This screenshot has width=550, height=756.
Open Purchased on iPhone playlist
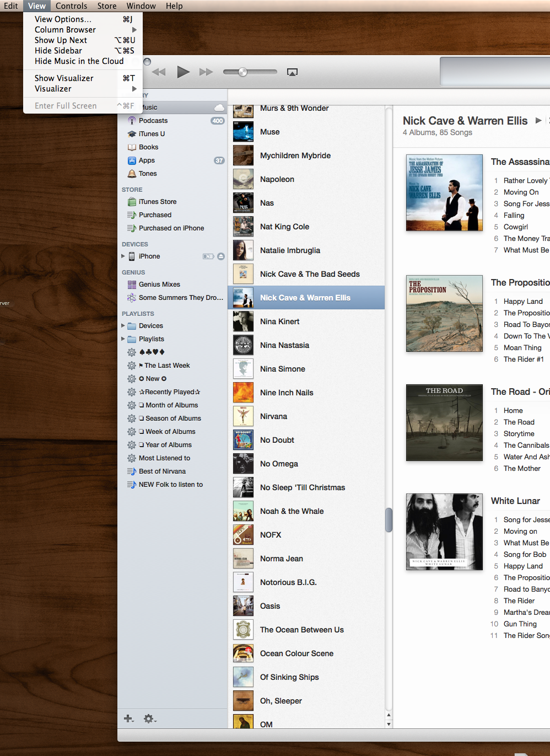(x=172, y=228)
